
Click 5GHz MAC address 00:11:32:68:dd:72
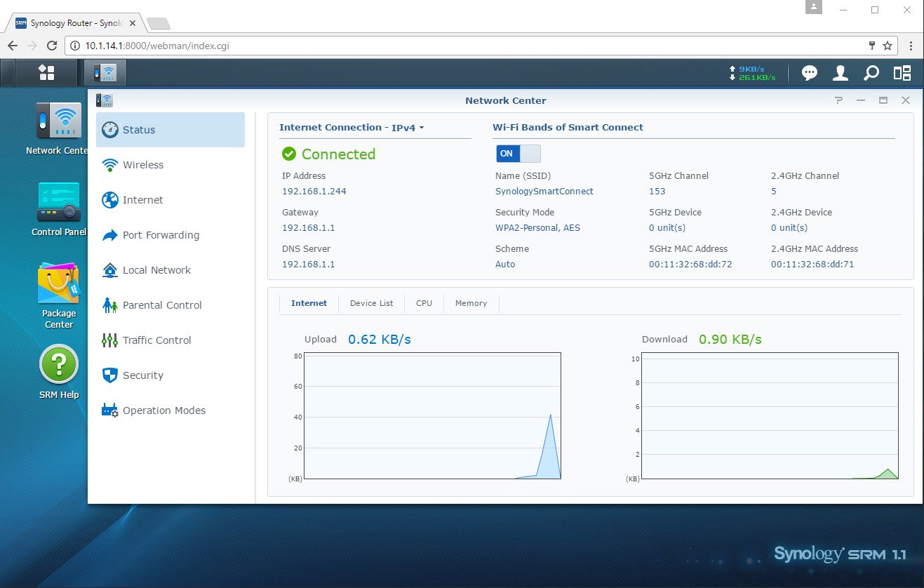point(690,265)
